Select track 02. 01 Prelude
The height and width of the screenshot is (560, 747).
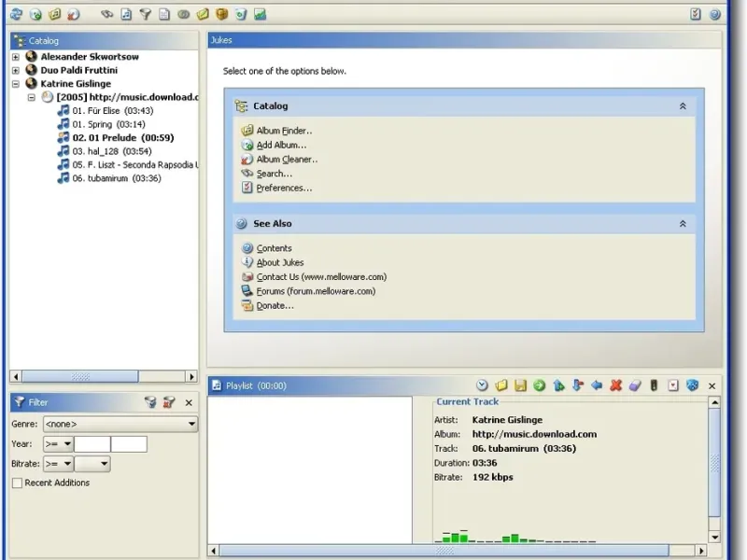[x=123, y=137]
